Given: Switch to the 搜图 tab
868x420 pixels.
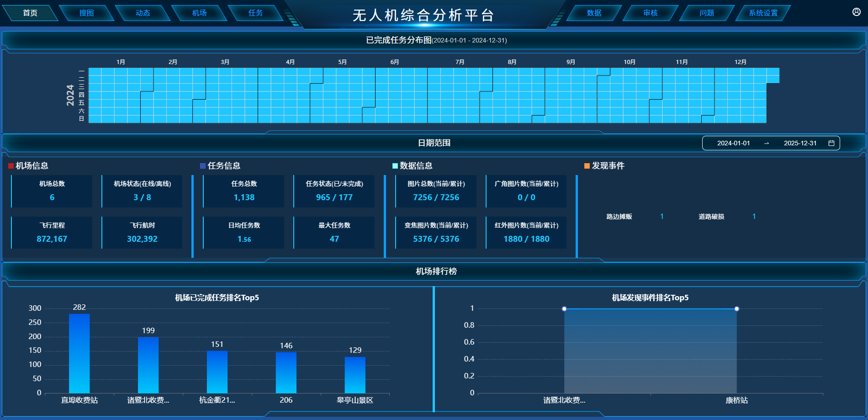Looking at the screenshot, I should (x=86, y=13).
